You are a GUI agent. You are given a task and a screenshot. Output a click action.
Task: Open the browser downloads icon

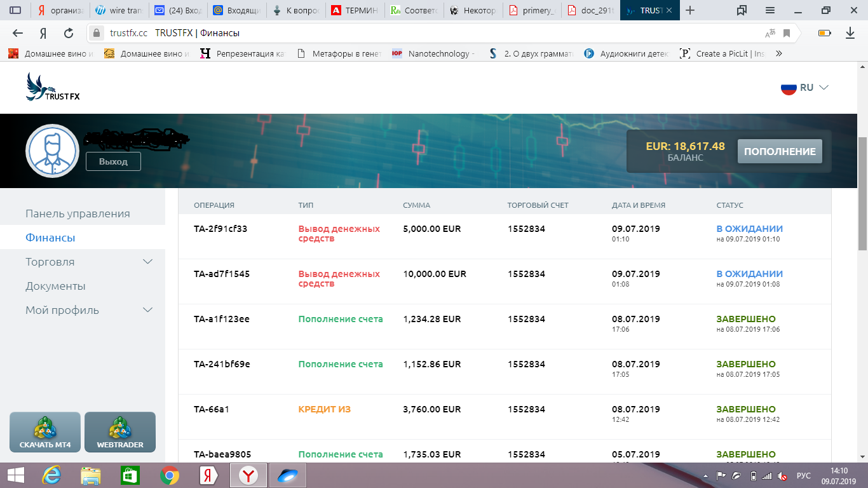click(850, 33)
